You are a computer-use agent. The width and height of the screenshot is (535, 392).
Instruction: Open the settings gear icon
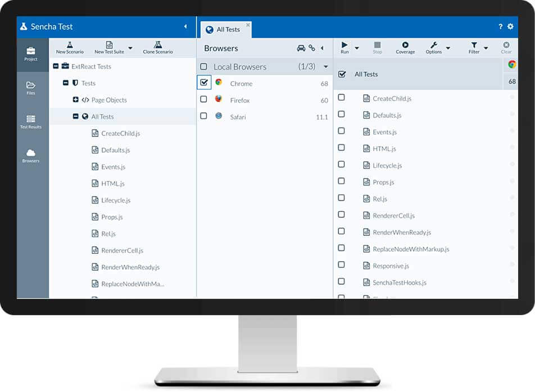(x=510, y=26)
